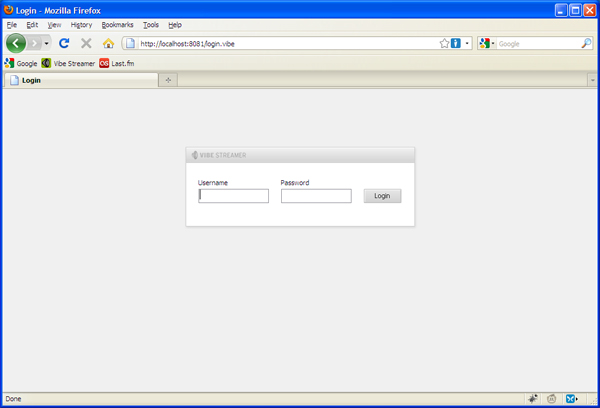The image size is (600, 408).
Task: Minimize the Firefox window
Action: coord(561,10)
